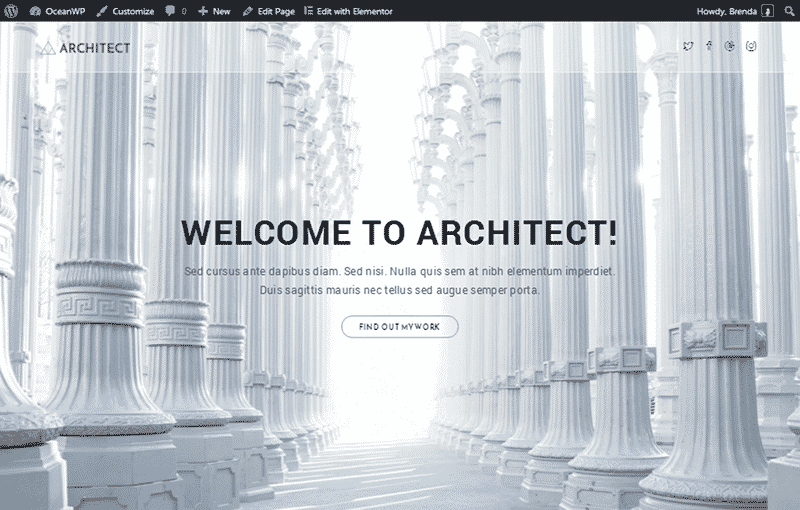Open the Twitter social icon
Screen dimensions: 800x510
pyautogui.click(x=688, y=46)
